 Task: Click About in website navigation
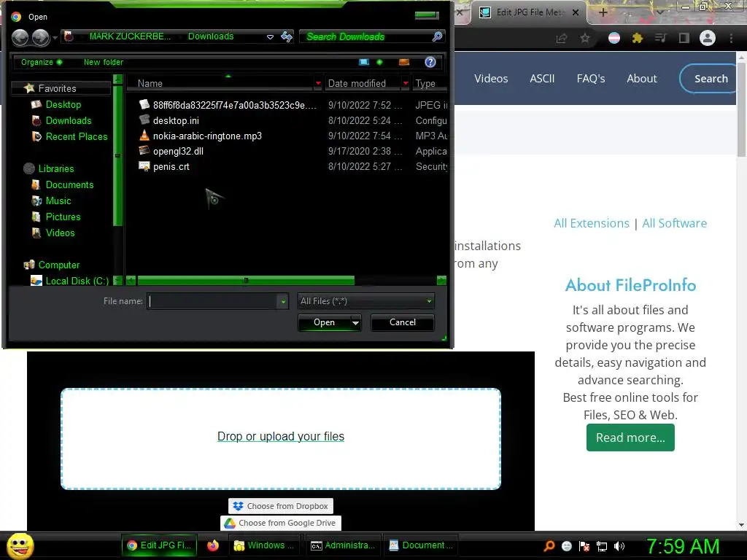[642, 79]
